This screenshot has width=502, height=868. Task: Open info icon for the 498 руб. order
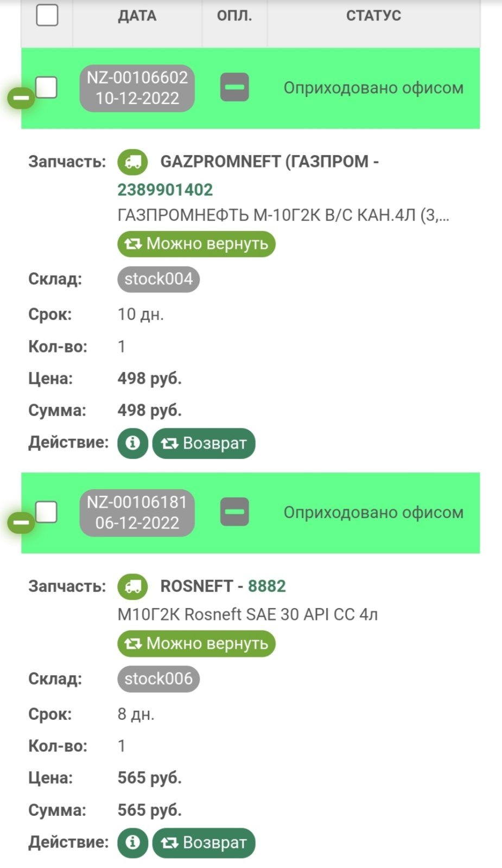(132, 443)
